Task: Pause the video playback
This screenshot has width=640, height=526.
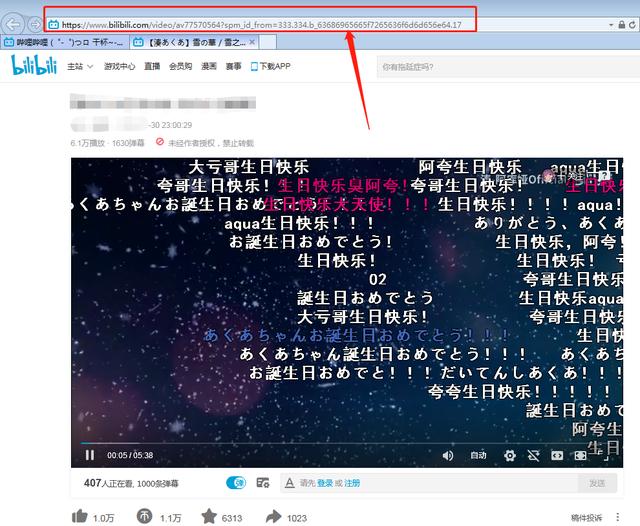Action: [90, 455]
